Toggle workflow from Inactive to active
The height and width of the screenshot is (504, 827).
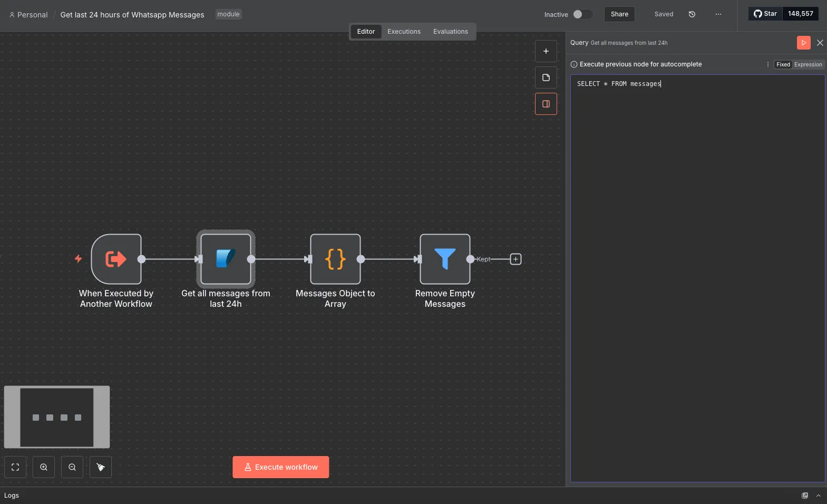pyautogui.click(x=582, y=14)
